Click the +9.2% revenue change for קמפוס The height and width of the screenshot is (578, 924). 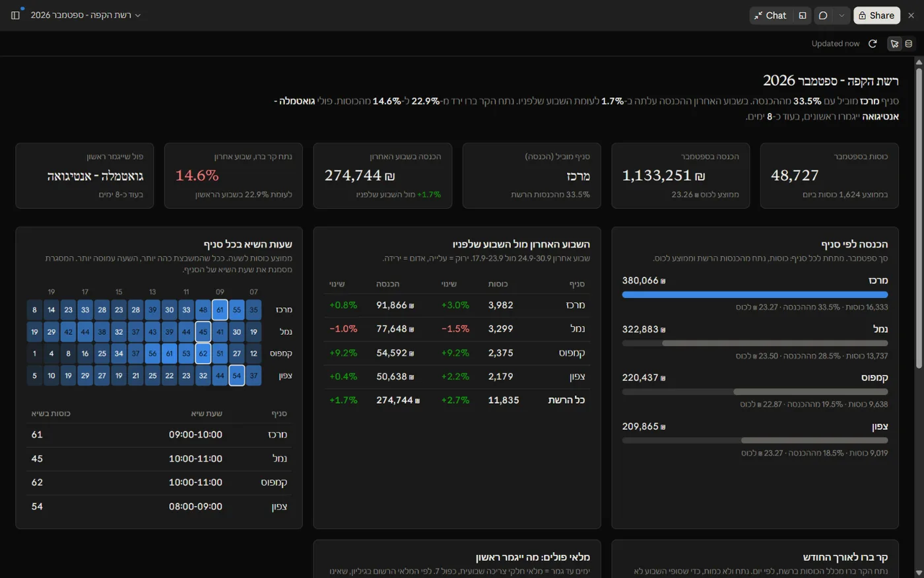pyautogui.click(x=343, y=353)
